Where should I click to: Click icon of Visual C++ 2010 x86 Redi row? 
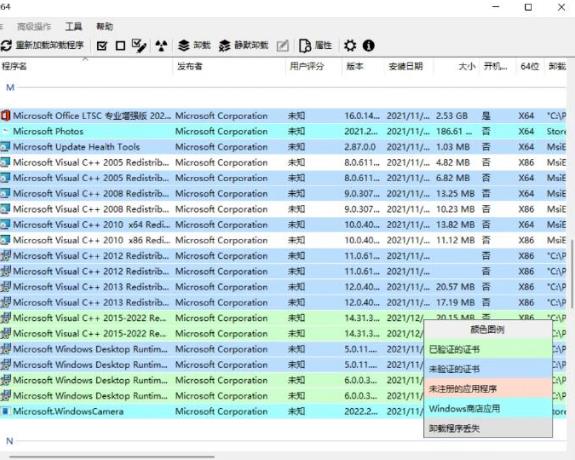[x=5, y=240]
